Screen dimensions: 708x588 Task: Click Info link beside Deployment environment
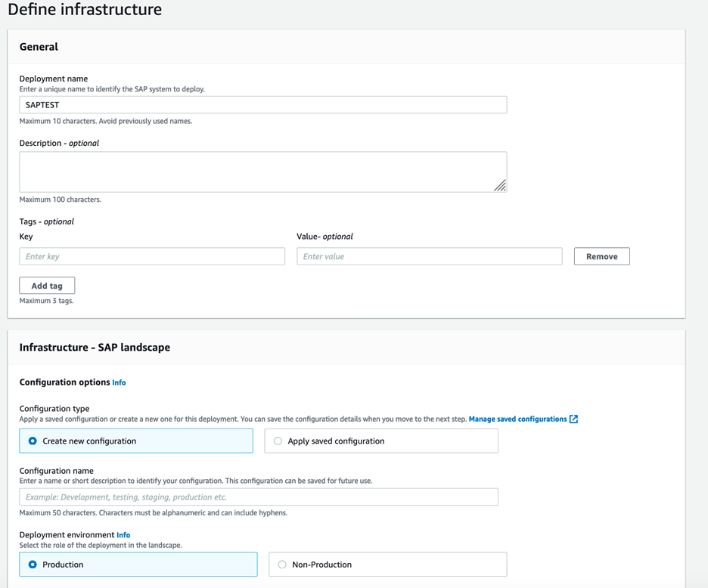coord(123,535)
